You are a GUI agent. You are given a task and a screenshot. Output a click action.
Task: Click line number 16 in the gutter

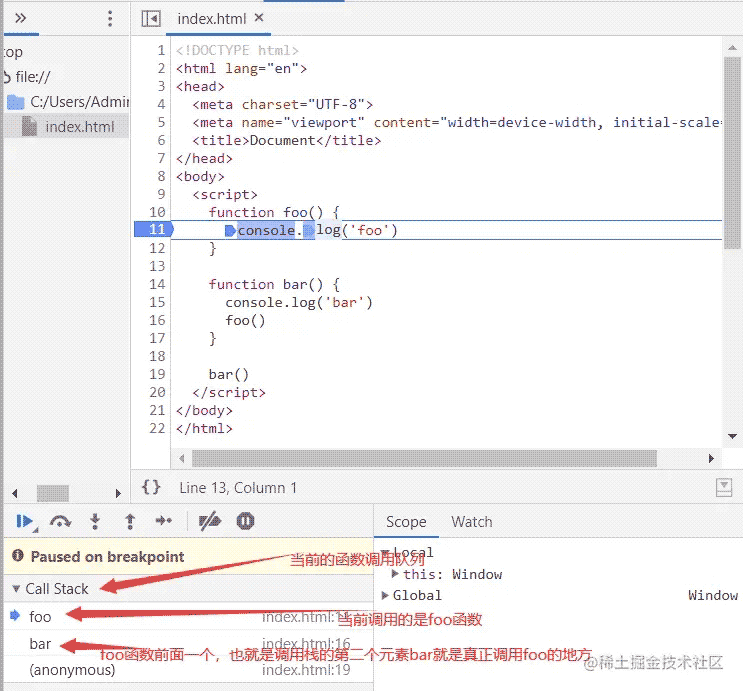(x=157, y=320)
